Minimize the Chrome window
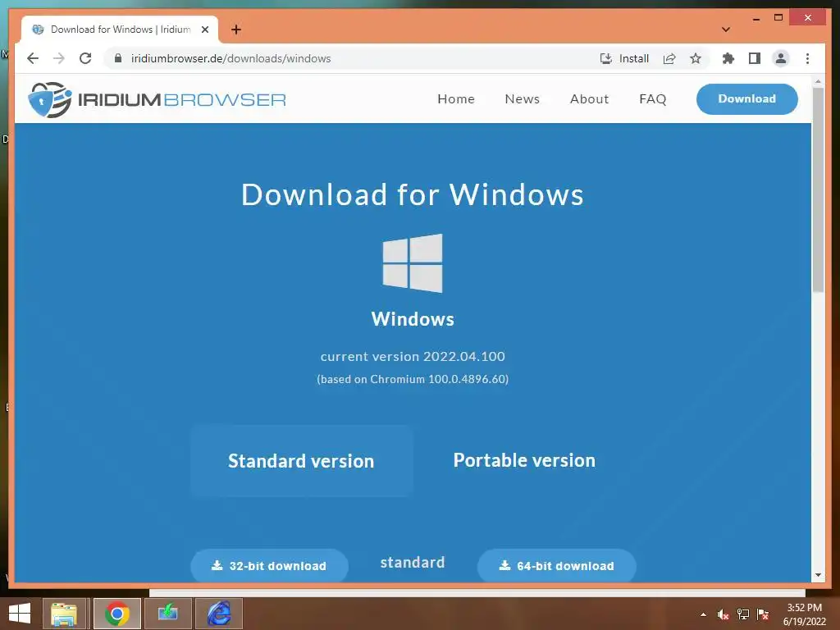Viewport: 840px width, 630px height. pos(756,18)
